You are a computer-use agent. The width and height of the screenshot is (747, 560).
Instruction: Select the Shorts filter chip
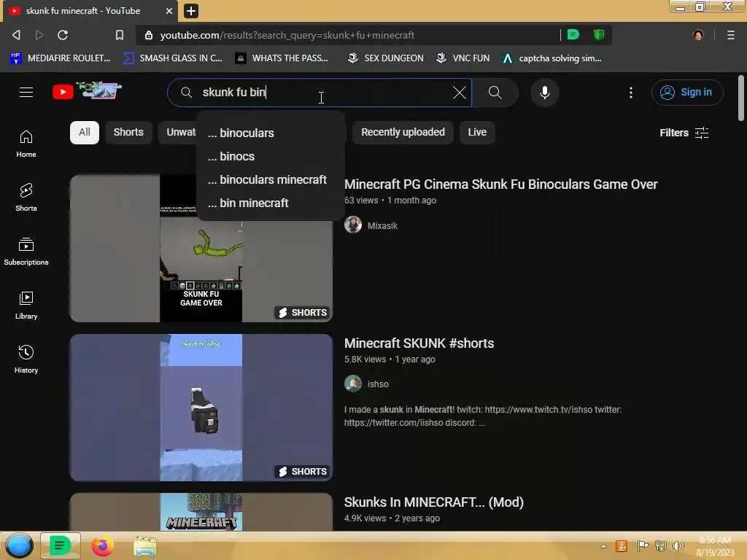coord(128,133)
